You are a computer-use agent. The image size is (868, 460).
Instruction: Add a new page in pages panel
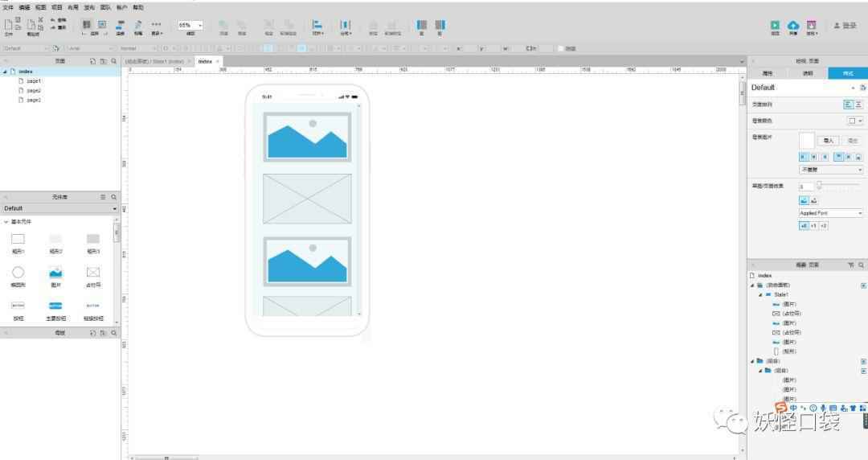92,61
